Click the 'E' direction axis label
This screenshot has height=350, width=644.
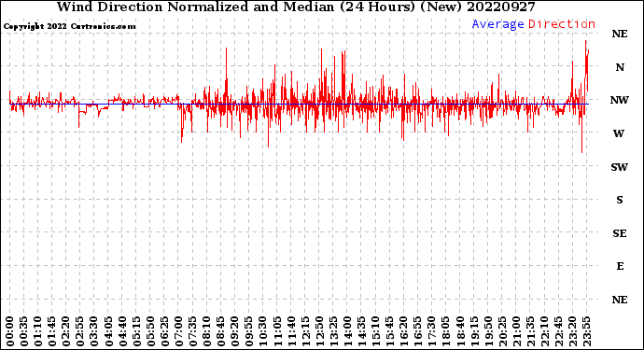tap(620, 266)
